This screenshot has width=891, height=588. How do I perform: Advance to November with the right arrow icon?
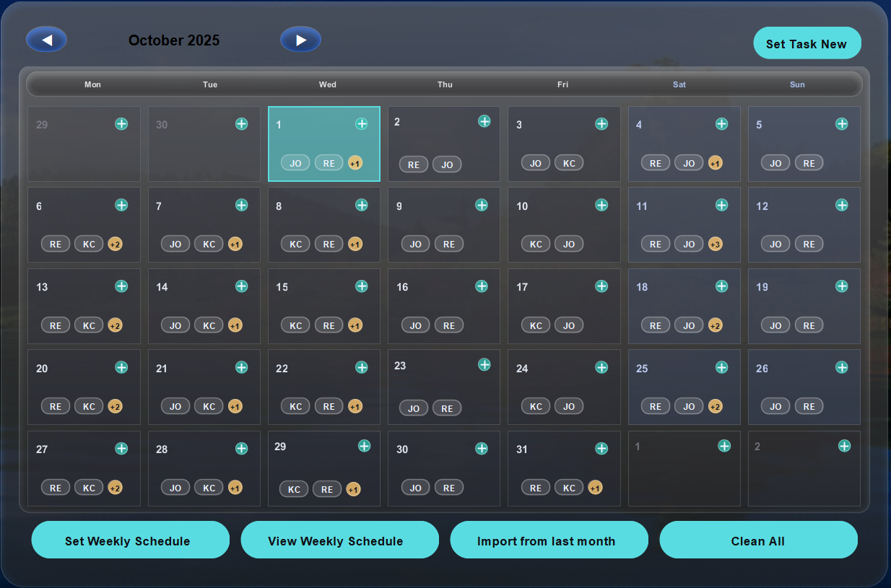click(x=301, y=39)
